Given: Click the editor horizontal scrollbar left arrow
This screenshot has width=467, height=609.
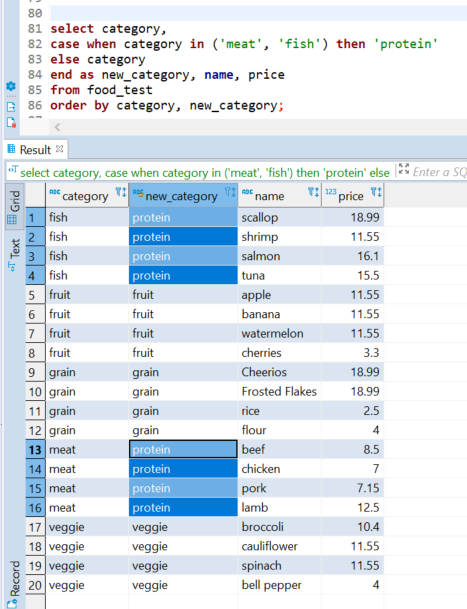Looking at the screenshot, I should click(58, 127).
